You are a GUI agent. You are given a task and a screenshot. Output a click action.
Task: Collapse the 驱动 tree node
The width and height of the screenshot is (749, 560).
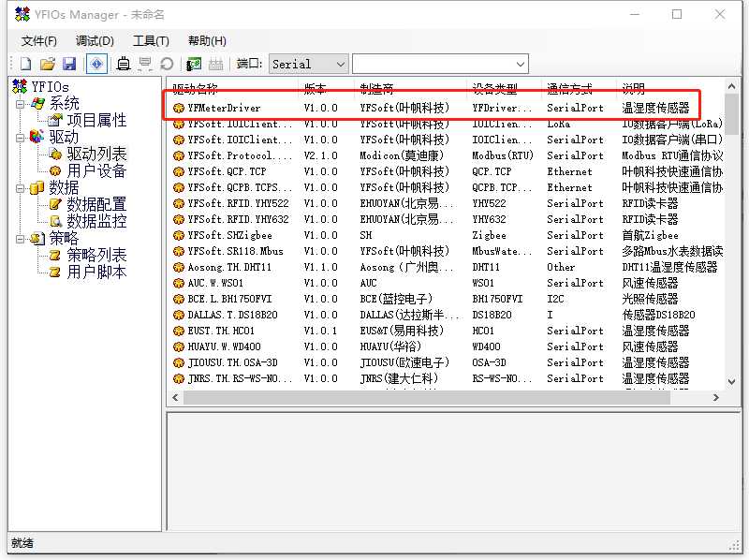20,138
